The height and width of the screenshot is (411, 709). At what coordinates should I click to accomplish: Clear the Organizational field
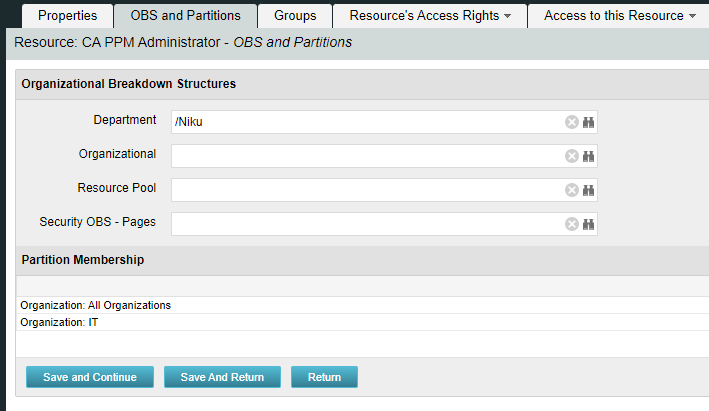point(572,156)
